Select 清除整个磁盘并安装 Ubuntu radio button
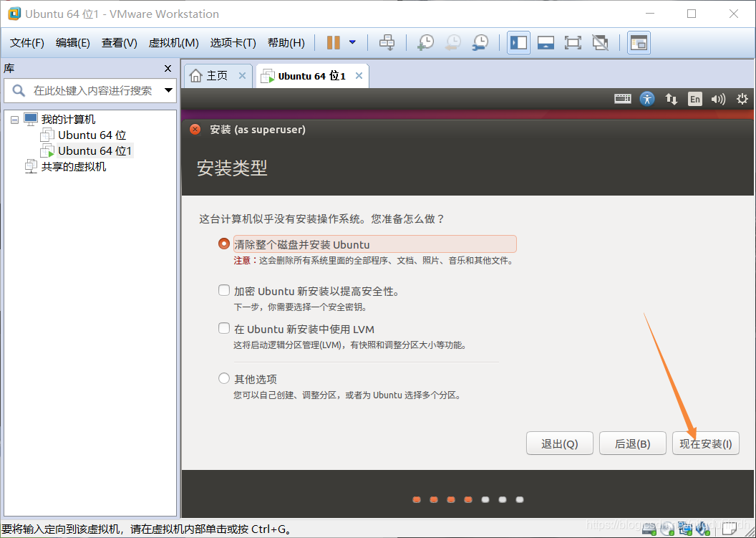The width and height of the screenshot is (756, 538). (223, 244)
